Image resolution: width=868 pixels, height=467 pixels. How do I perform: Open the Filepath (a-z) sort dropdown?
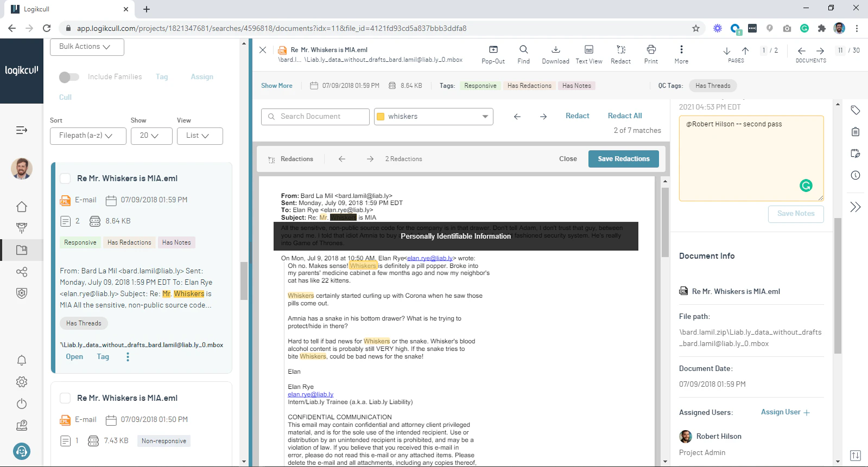(x=88, y=136)
